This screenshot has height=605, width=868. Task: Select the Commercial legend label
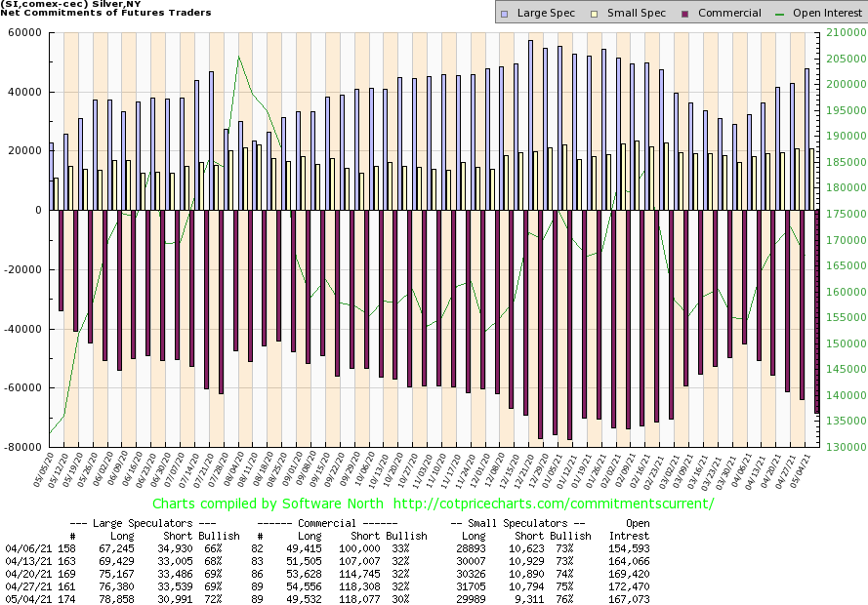[729, 13]
